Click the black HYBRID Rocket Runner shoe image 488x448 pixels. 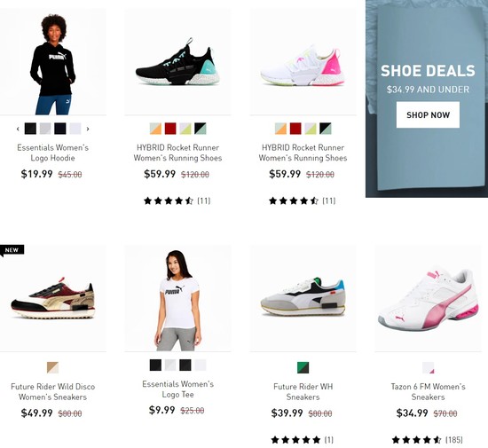[177, 61]
